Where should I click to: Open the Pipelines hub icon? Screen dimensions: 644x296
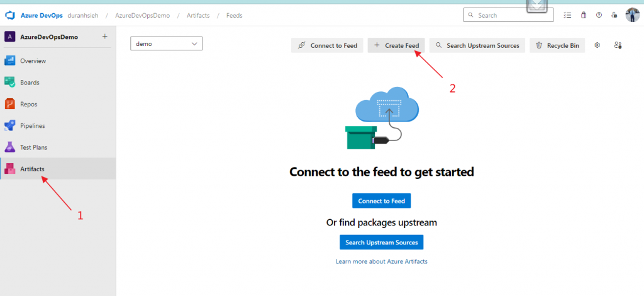tap(9, 126)
